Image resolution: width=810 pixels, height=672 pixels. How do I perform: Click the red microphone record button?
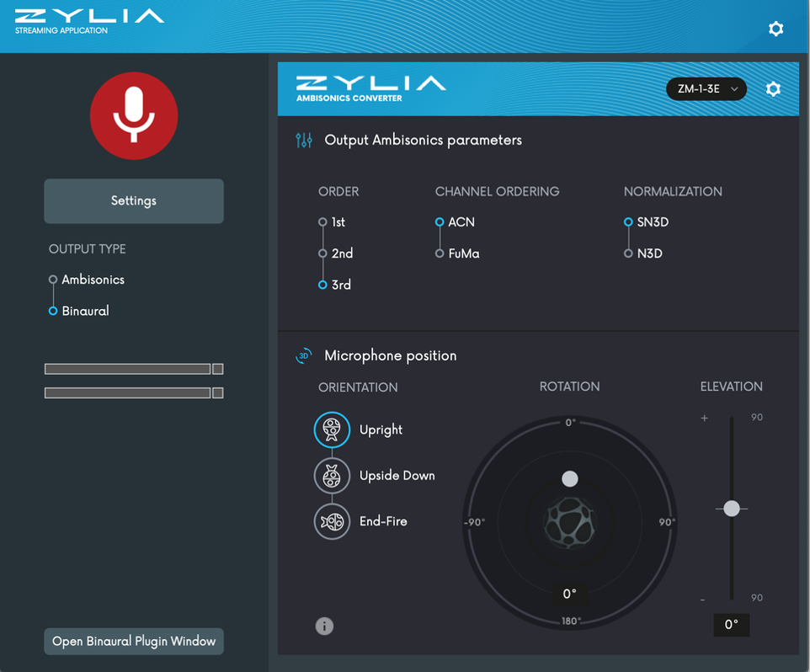[x=134, y=115]
